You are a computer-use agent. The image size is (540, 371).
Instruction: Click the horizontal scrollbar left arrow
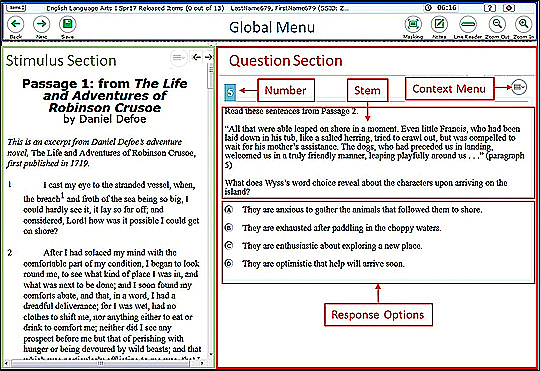(x=6, y=363)
